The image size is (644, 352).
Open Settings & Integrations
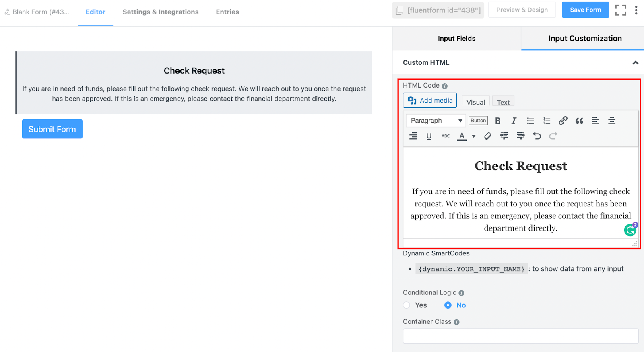point(161,12)
